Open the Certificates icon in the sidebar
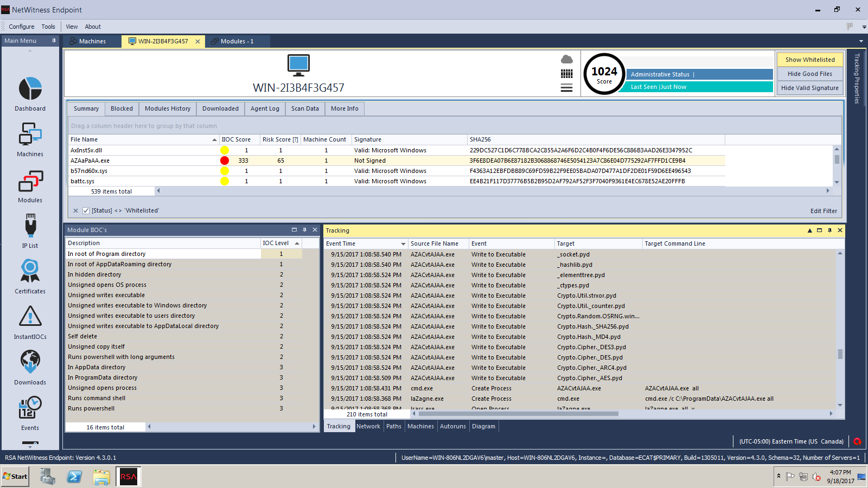This screenshot has height=488, width=868. [x=30, y=271]
